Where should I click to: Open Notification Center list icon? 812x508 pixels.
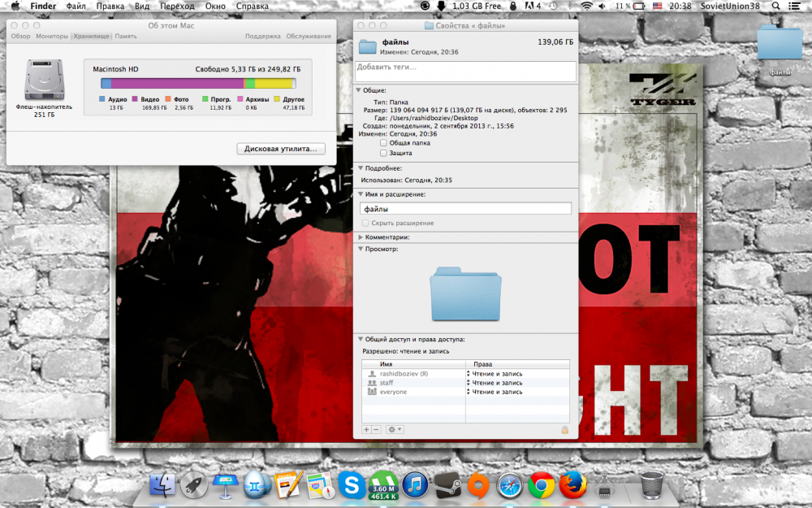coord(794,6)
